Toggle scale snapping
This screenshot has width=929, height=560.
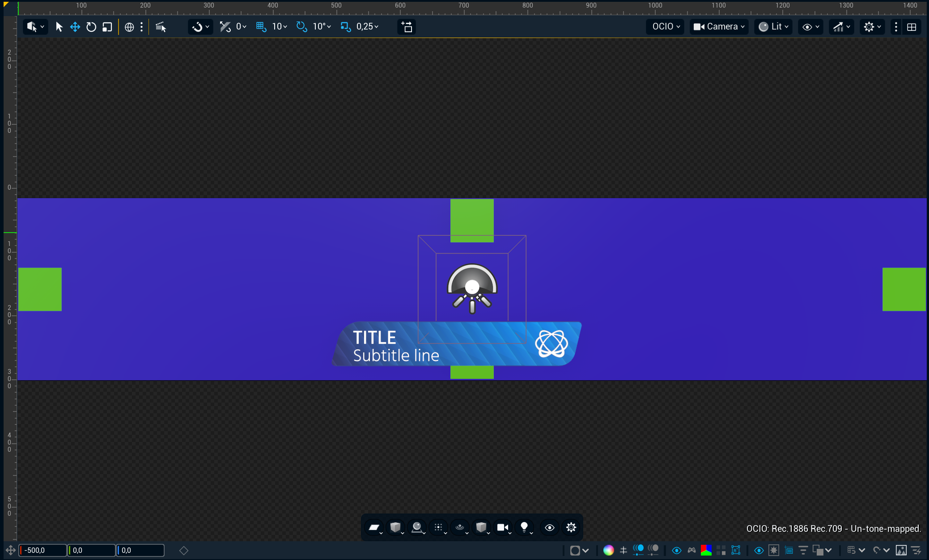(345, 27)
